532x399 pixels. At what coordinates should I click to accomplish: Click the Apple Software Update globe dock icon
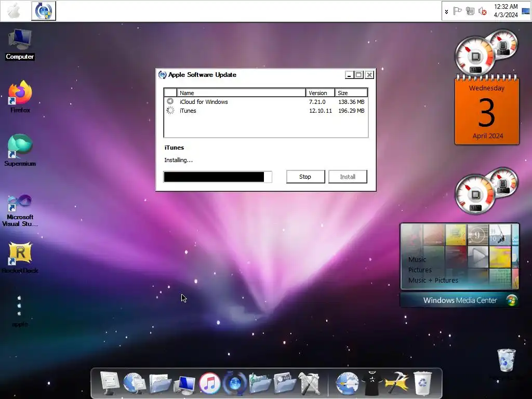tap(234, 383)
